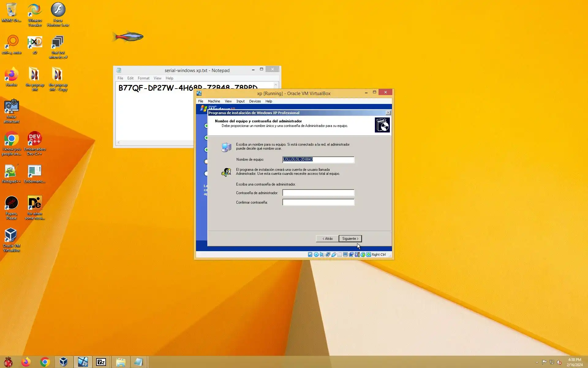Click the Nombre de equipo text field
Screen dimensions: 588x368
pyautogui.click(x=318, y=159)
